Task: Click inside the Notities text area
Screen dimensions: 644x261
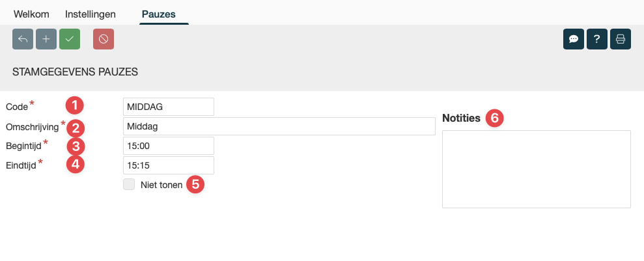Action: click(x=536, y=169)
